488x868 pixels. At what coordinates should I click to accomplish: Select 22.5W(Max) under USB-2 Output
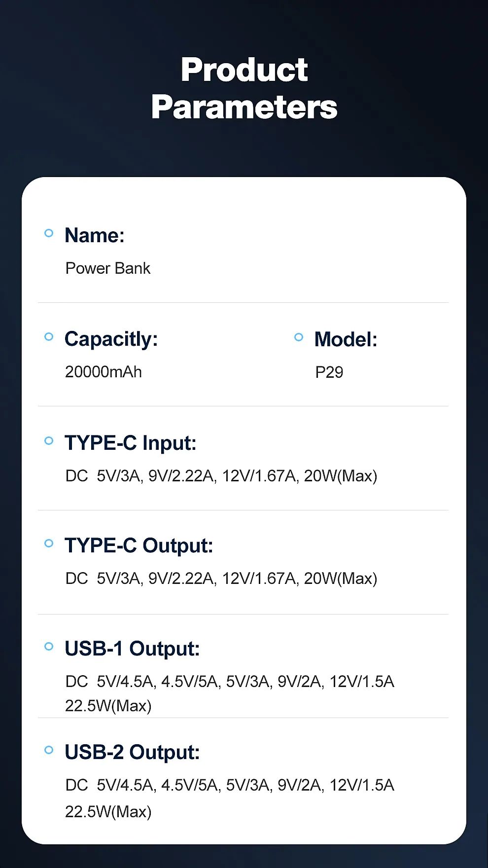click(108, 812)
